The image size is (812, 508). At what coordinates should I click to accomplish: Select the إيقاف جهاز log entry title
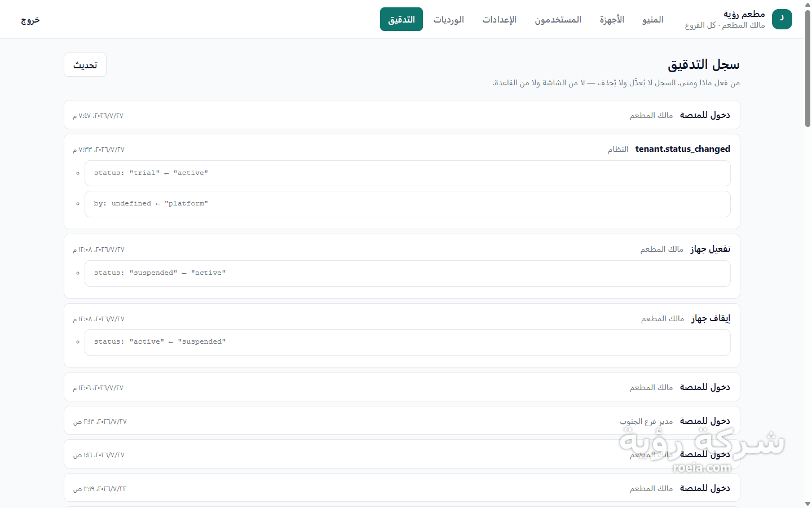click(x=711, y=318)
